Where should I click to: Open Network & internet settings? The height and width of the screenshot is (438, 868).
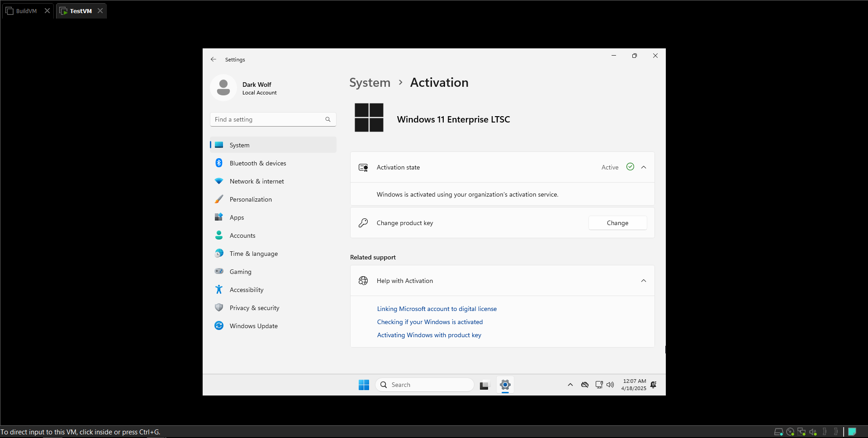273,181
